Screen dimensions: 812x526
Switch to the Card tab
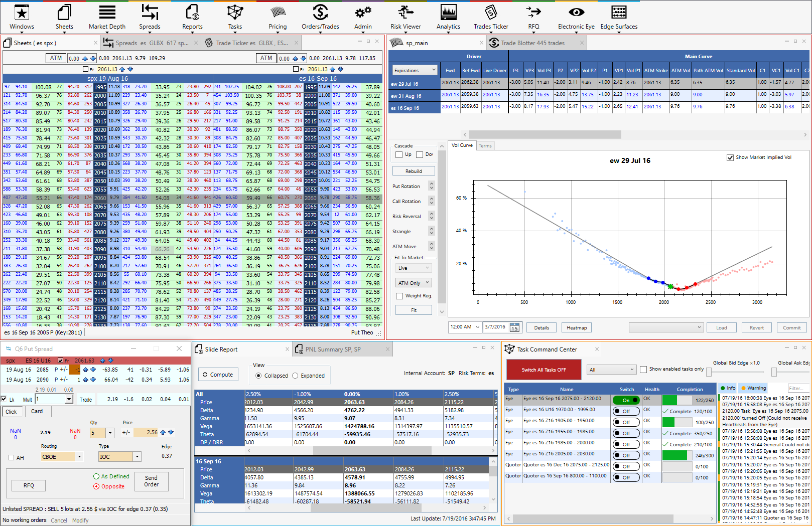tap(37, 411)
